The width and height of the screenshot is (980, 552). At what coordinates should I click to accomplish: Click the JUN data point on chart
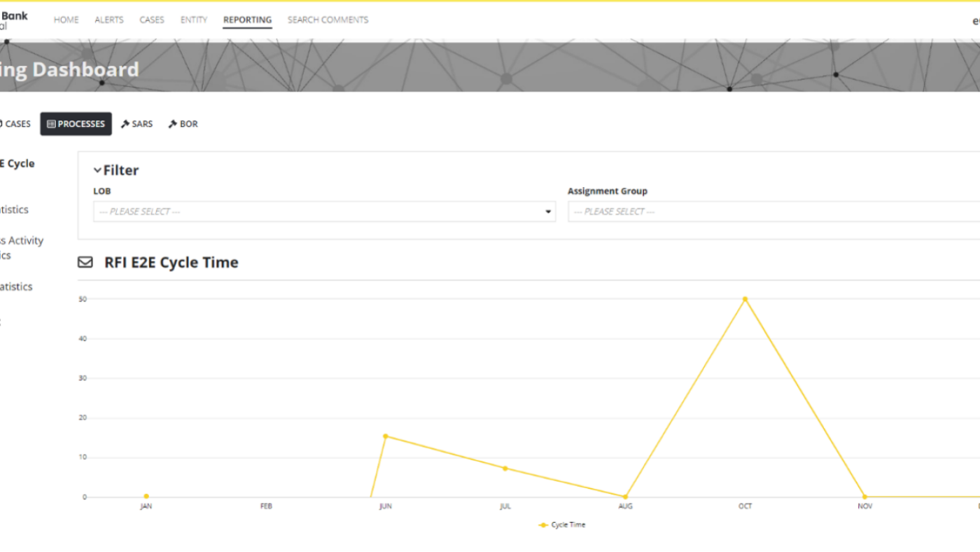coord(385,436)
